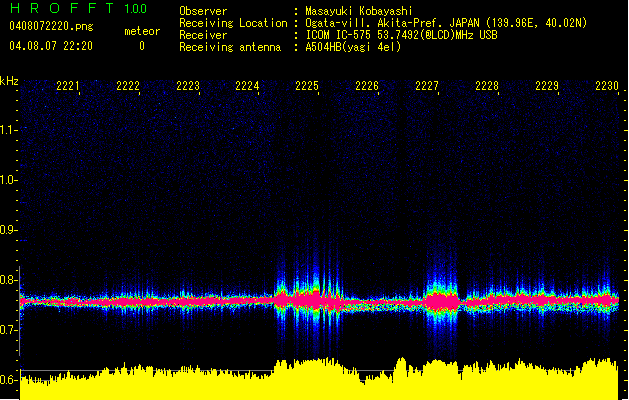Screen dimensions: 629x400
Task: Click the 2229 time marker
Action: click(x=547, y=86)
